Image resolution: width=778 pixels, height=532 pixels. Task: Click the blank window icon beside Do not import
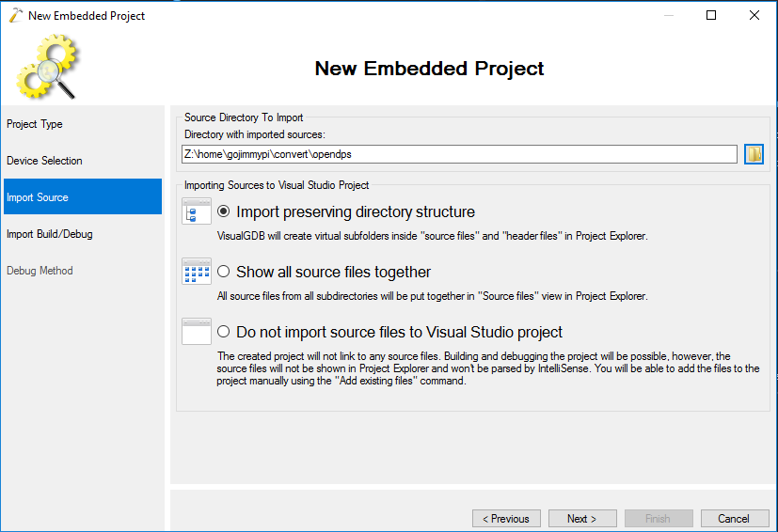197,331
